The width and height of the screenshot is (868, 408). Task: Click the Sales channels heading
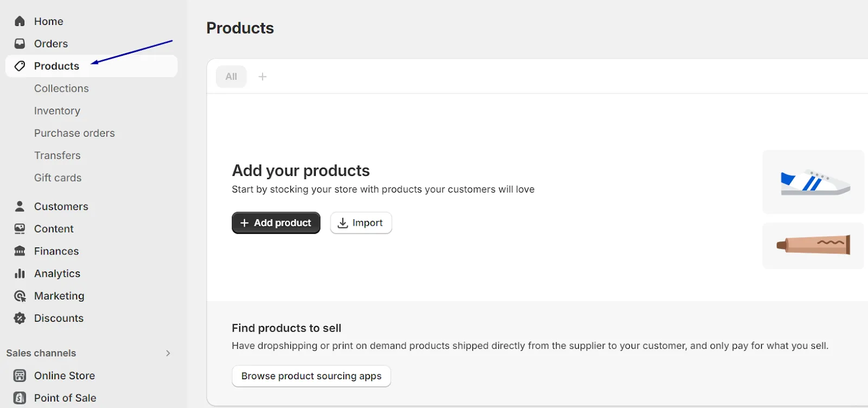coord(41,353)
